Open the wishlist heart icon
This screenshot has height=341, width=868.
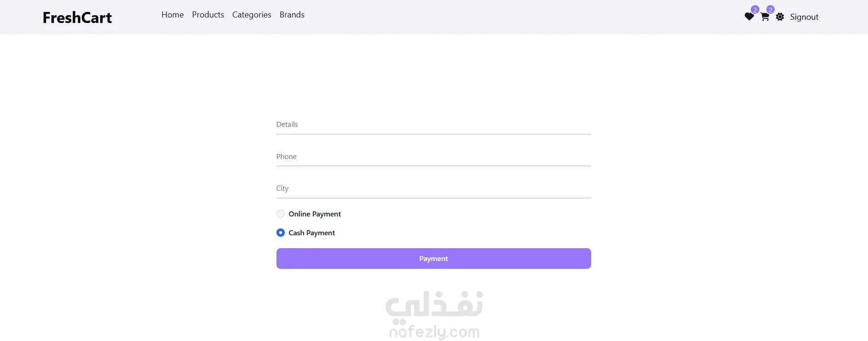pyautogui.click(x=749, y=17)
